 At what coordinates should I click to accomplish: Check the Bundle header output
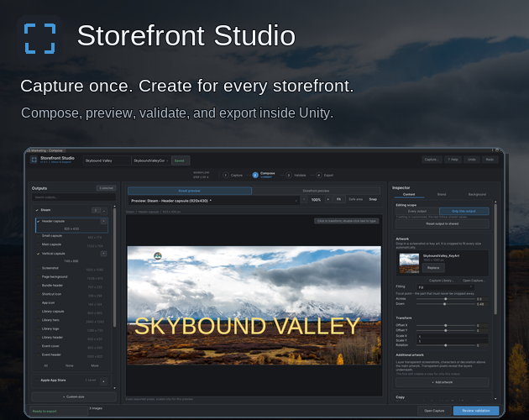click(39, 286)
